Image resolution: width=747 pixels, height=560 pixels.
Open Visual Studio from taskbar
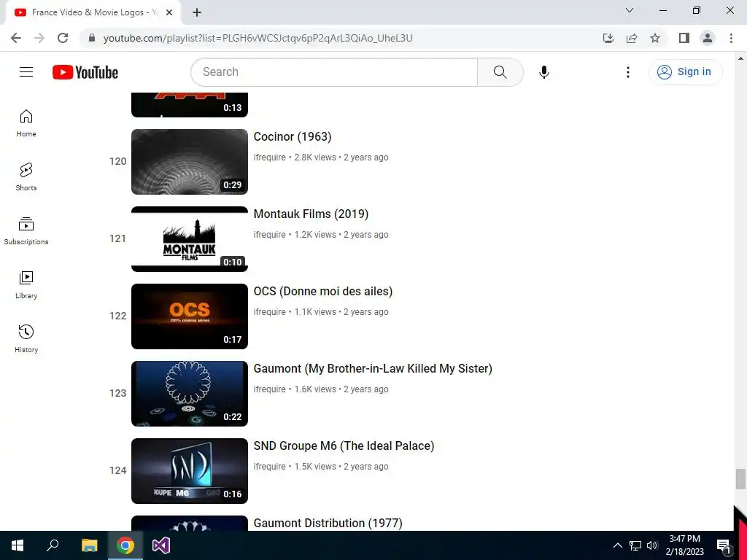coord(161,545)
